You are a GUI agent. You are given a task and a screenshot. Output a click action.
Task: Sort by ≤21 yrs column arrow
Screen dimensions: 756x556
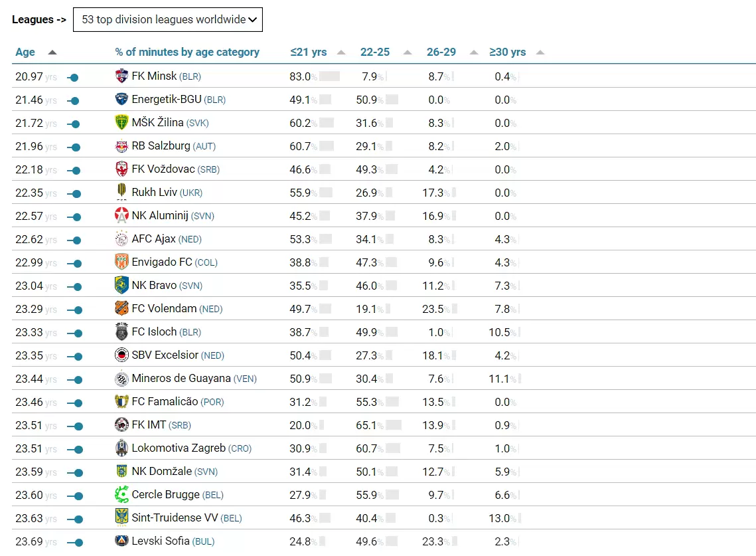tap(341, 52)
